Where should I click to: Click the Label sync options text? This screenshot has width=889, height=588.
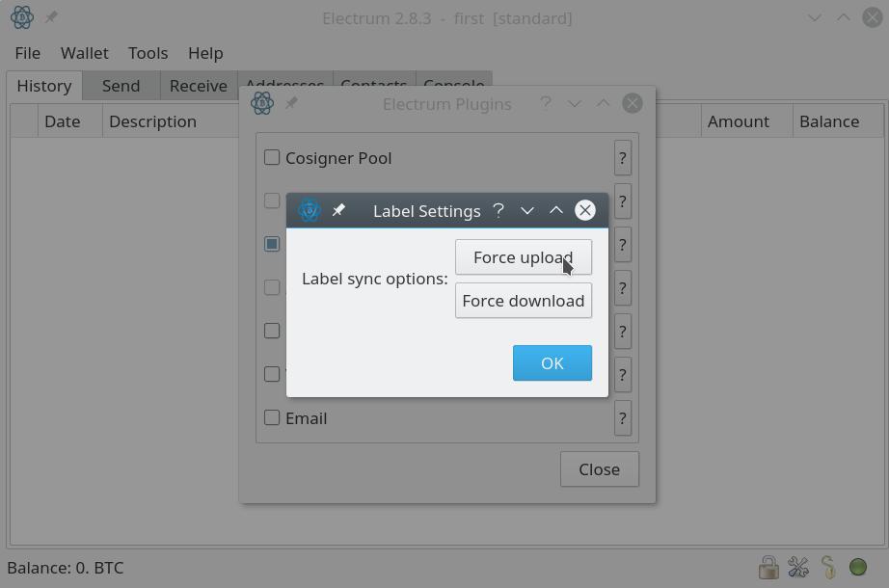[x=375, y=279]
